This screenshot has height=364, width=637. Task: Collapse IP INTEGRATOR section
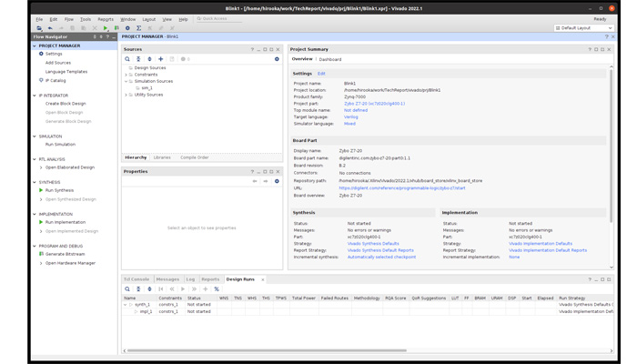pyautogui.click(x=35, y=96)
